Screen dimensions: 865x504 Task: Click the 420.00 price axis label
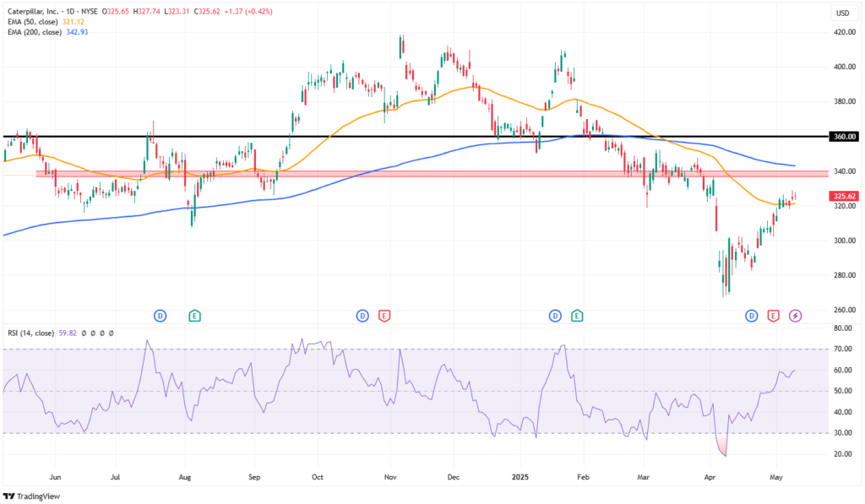tap(845, 33)
